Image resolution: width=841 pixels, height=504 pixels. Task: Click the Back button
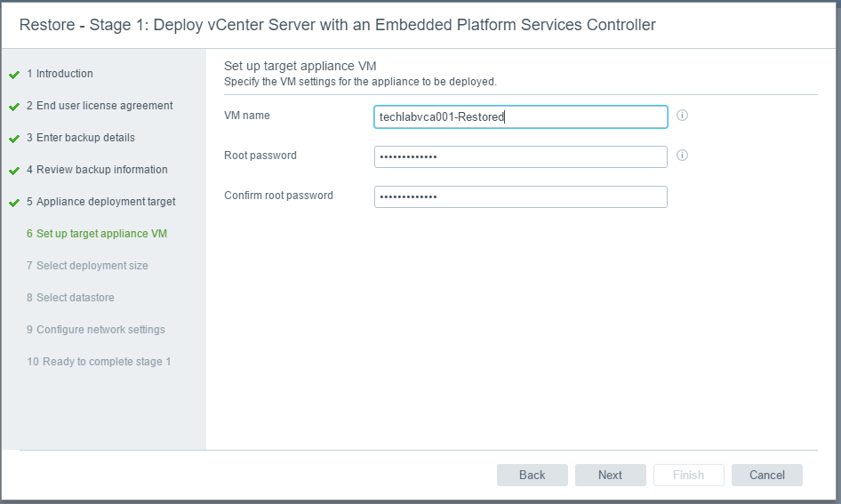pos(532,475)
